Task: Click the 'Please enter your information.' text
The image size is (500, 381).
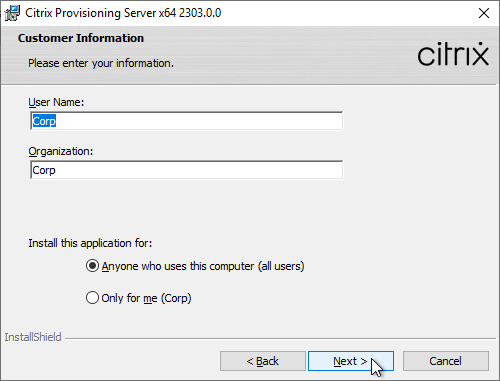Action: pos(101,63)
